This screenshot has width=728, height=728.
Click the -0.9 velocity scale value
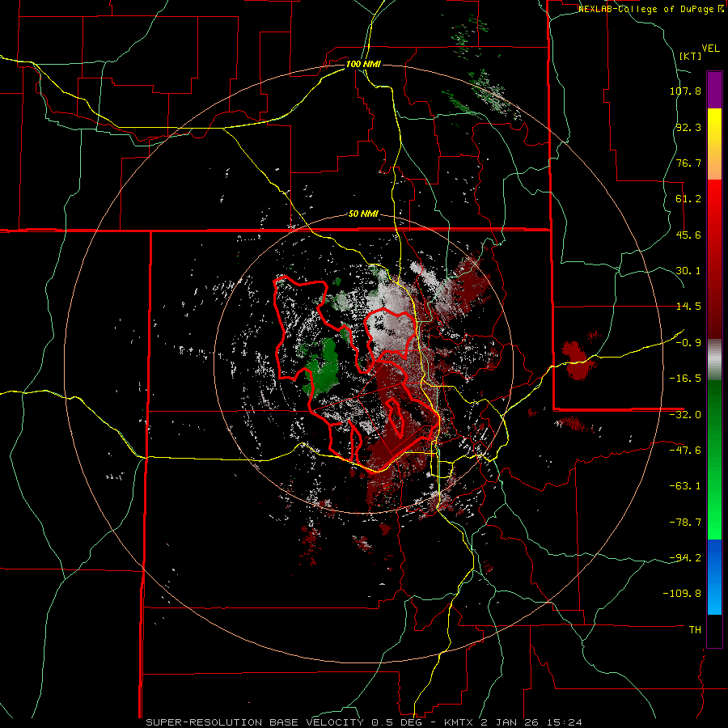pos(688,343)
